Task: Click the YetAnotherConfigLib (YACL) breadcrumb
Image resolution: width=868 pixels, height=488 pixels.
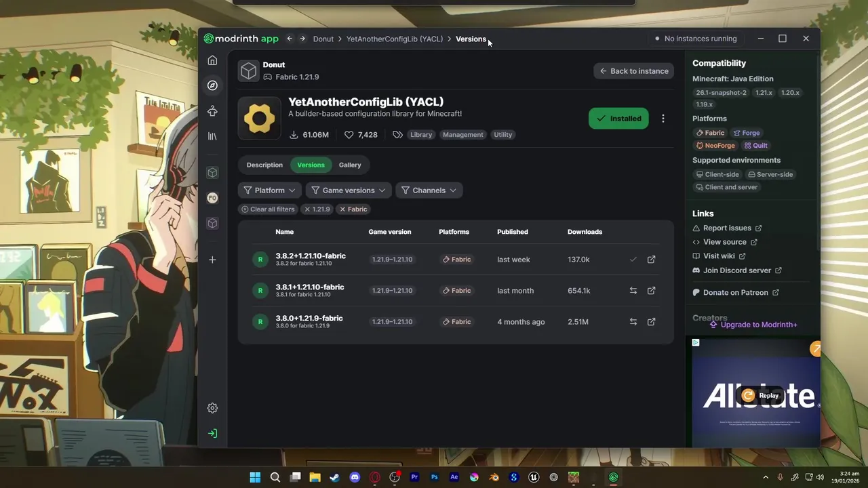Action: tap(395, 39)
